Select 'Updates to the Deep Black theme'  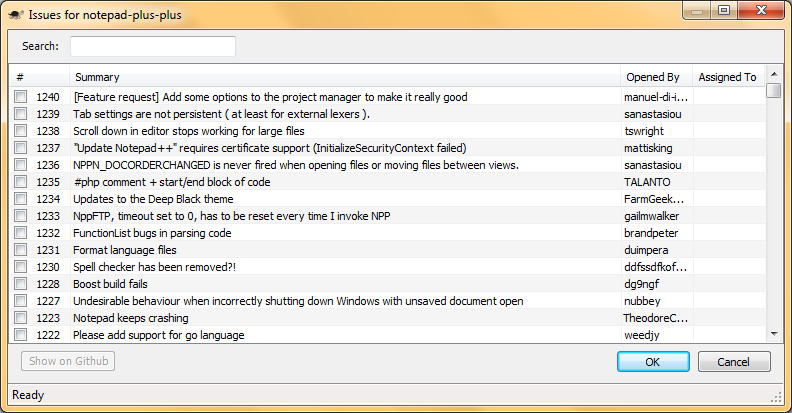coord(153,199)
